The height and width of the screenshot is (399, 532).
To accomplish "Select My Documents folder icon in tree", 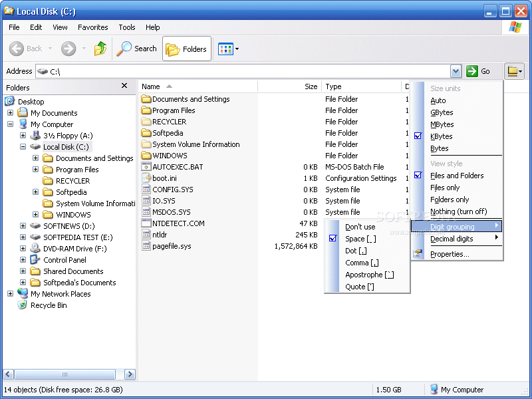I will tap(23, 112).
